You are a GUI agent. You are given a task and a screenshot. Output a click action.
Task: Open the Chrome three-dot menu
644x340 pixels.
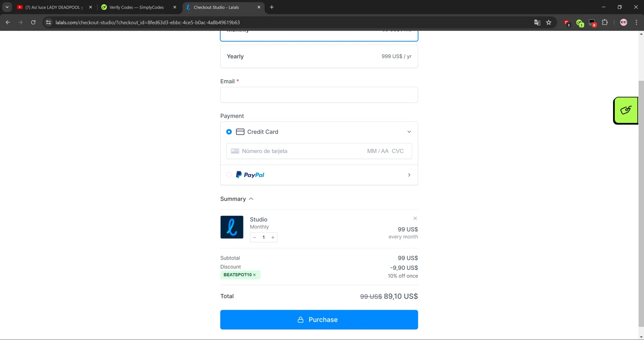[636, 22]
